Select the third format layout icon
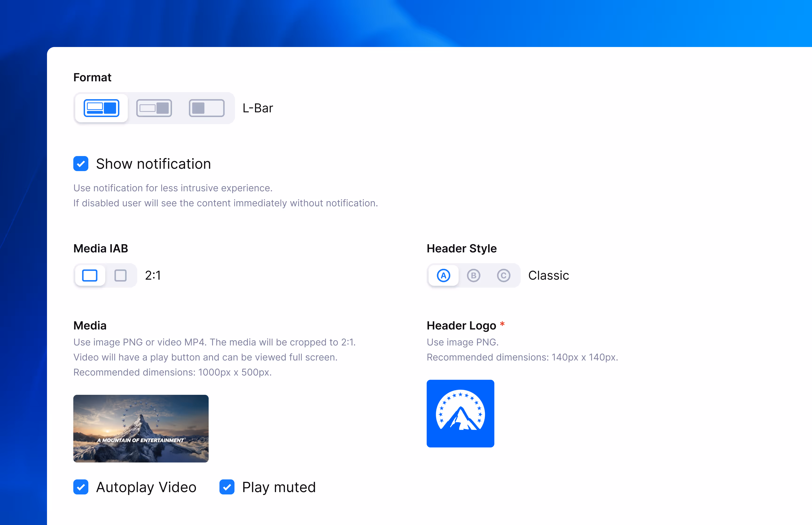 point(207,108)
